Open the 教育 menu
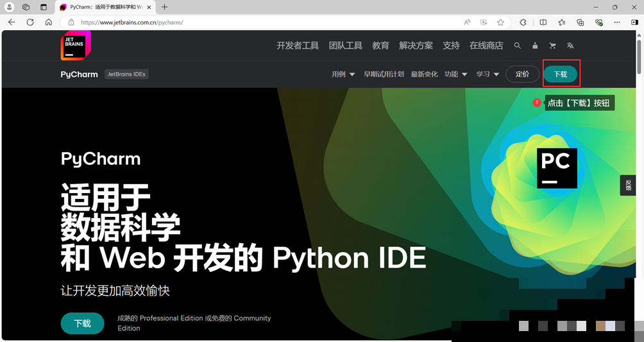Image resolution: width=644 pixels, height=342 pixels. [x=381, y=46]
